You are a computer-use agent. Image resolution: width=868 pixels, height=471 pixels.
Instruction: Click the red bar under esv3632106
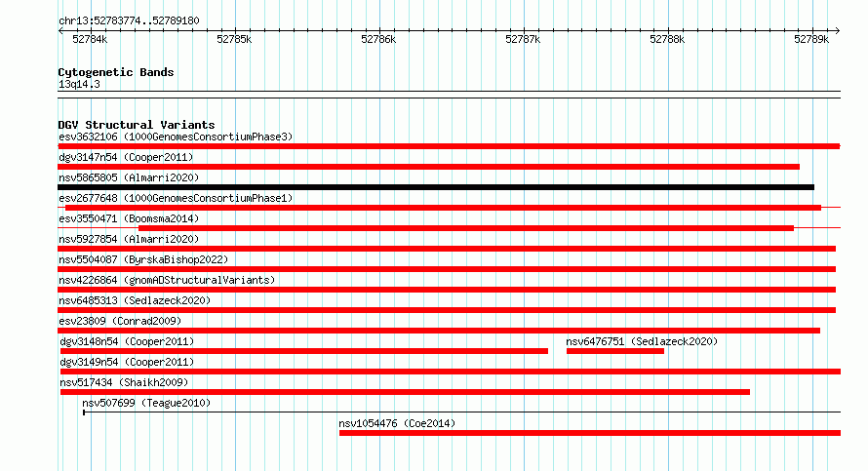coord(449,146)
